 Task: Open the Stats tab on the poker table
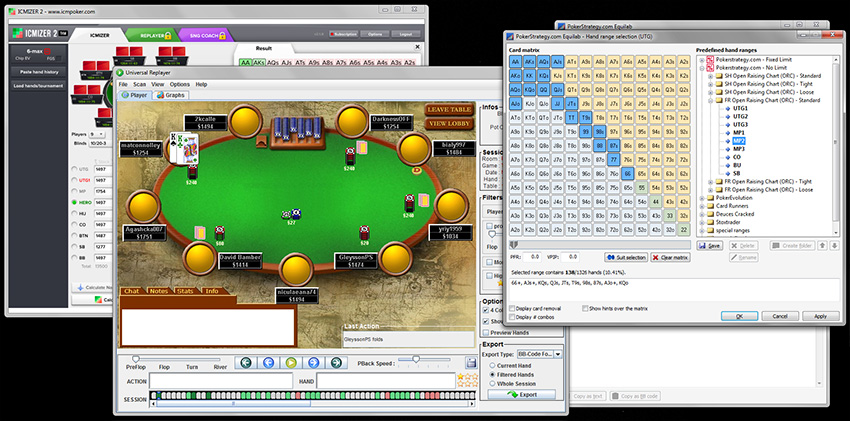click(185, 291)
